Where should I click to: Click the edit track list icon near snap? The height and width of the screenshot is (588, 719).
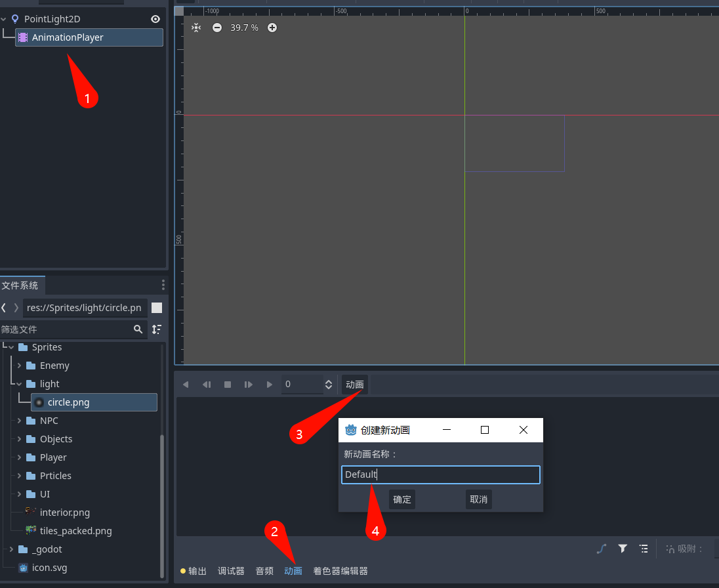pos(644,549)
